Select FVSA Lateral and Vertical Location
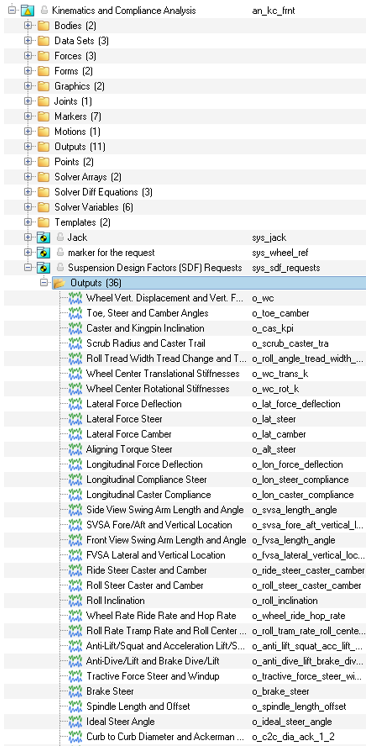The image size is (368, 753). (x=156, y=555)
